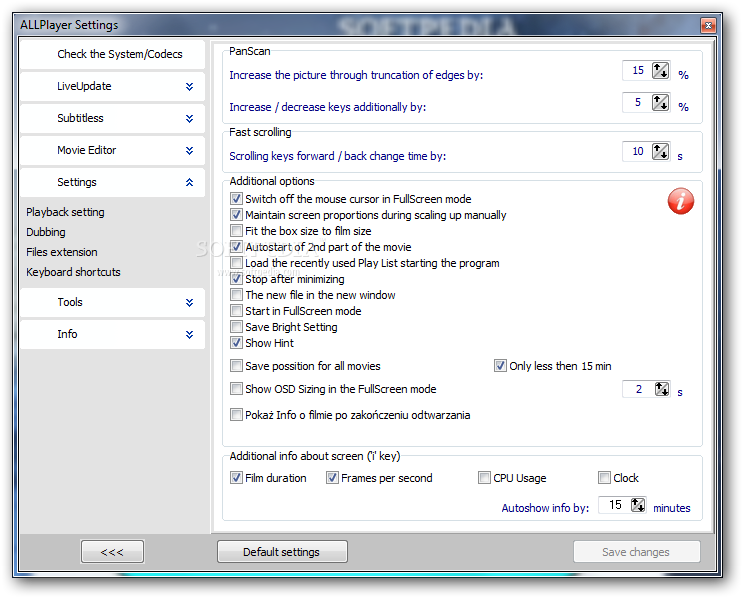Uncheck Film duration
Viewport: 743px width, 598px height.
[236, 478]
